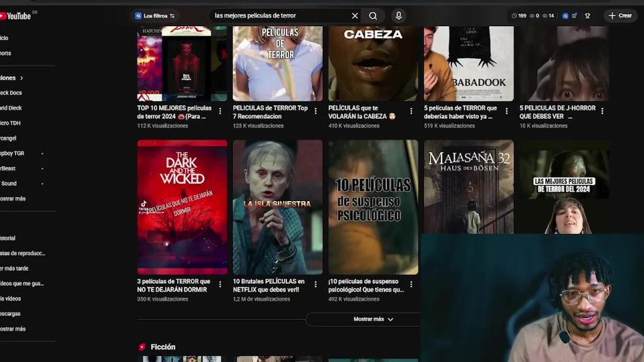Open Descargas in the sidebar
Viewport: 644px width, 362px height.
click(x=10, y=314)
